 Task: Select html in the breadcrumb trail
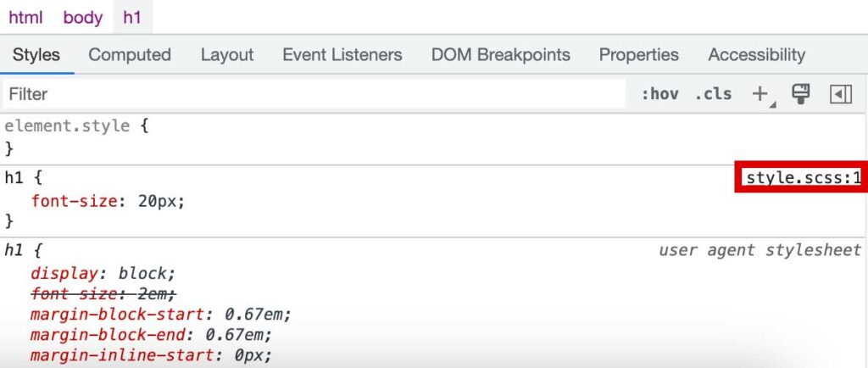[25, 17]
